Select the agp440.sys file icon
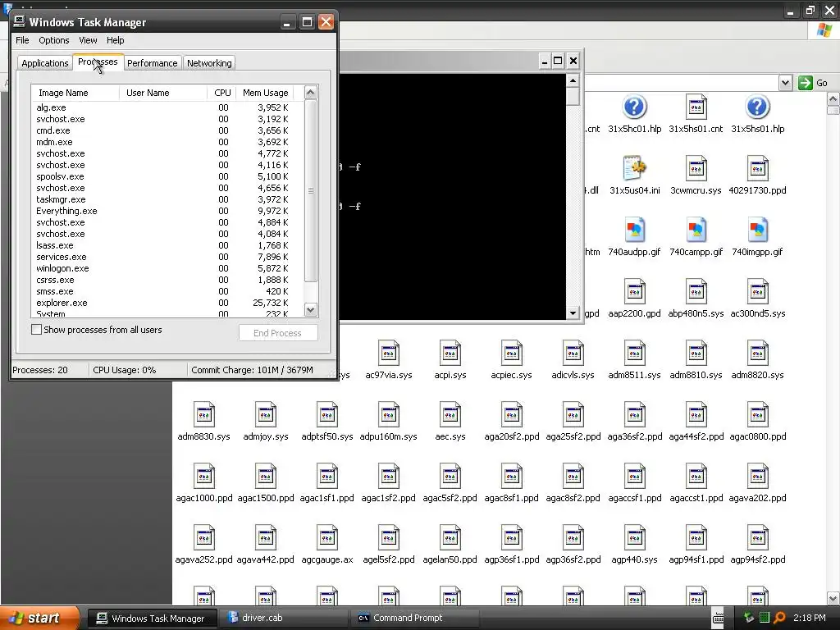840x630 pixels. pyautogui.click(x=634, y=538)
